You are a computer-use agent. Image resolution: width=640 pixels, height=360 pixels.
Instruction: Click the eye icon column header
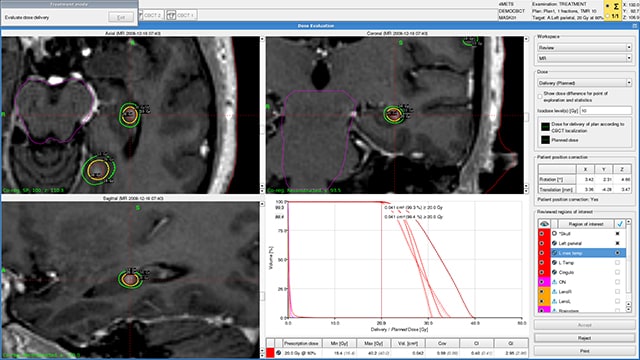(x=544, y=224)
